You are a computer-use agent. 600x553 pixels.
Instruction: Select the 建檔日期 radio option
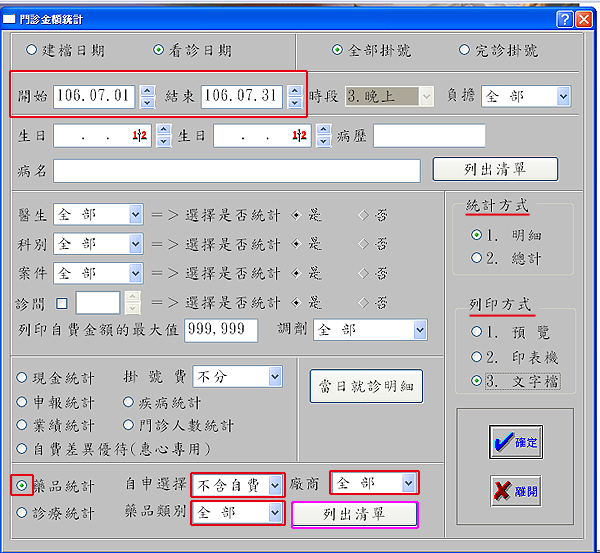[33, 50]
